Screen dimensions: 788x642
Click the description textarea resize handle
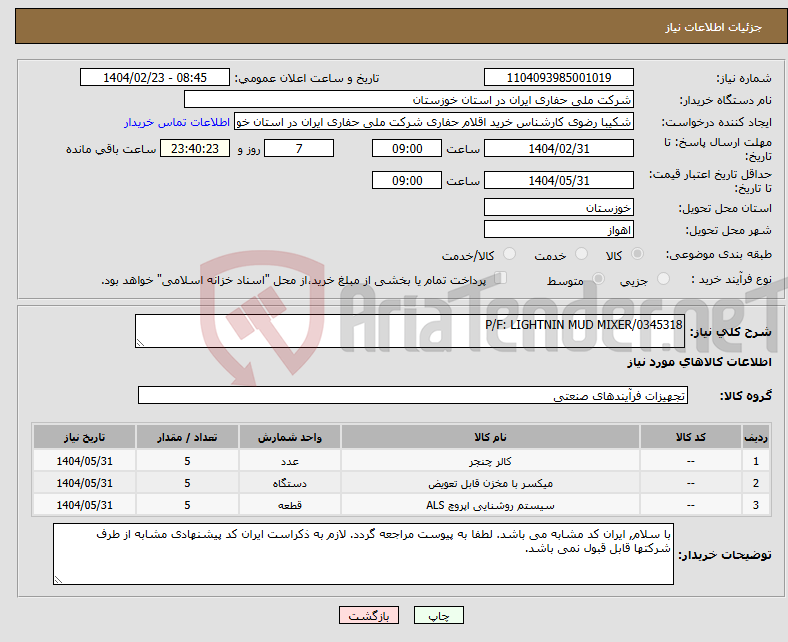140,342
